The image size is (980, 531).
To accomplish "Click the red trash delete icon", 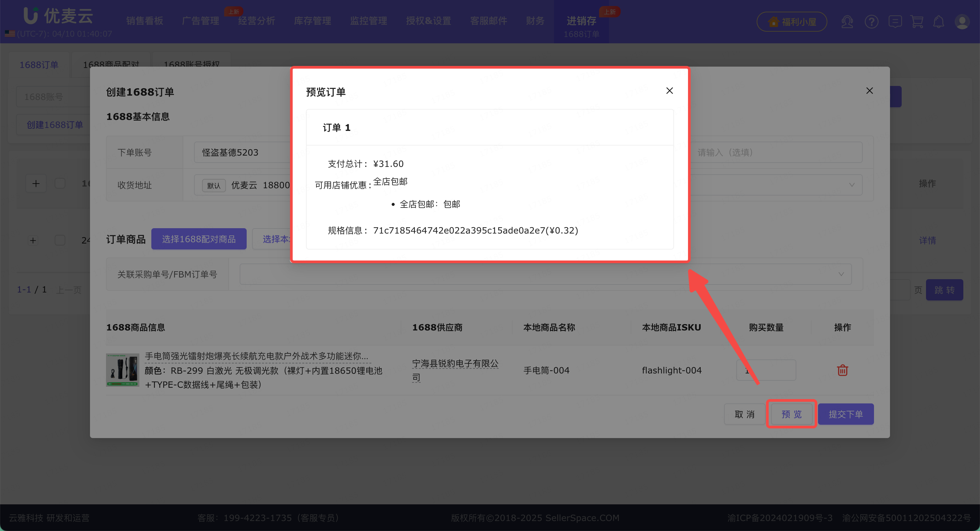I will pyautogui.click(x=842, y=370).
